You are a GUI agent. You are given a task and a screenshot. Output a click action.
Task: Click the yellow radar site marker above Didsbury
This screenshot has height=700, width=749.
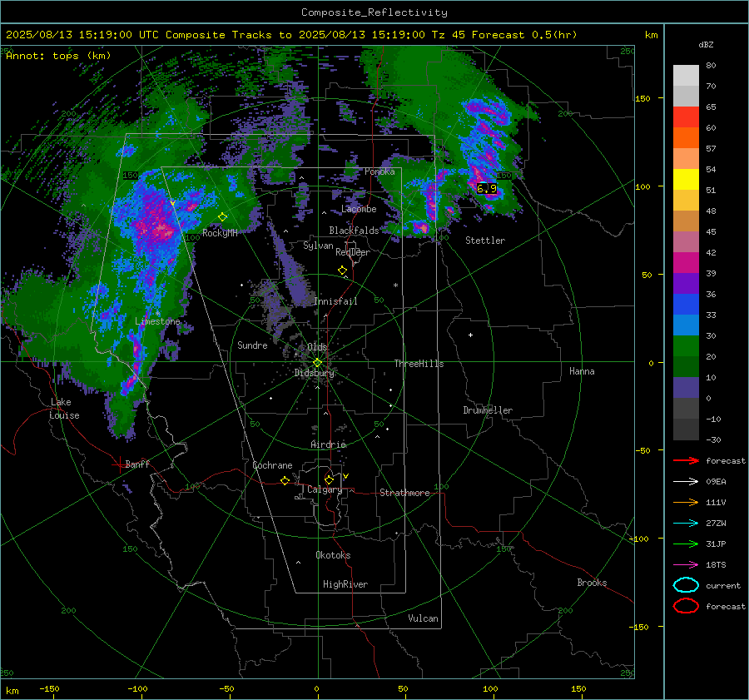click(317, 362)
